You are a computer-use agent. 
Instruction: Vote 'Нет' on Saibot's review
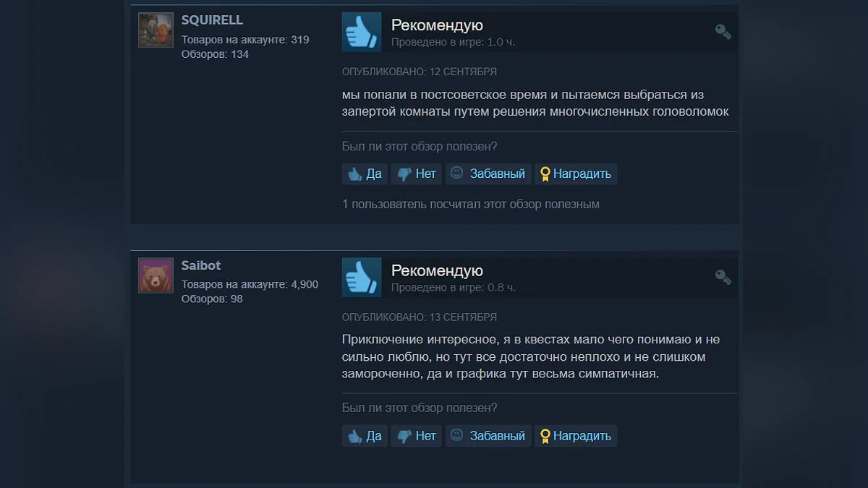pyautogui.click(x=417, y=436)
